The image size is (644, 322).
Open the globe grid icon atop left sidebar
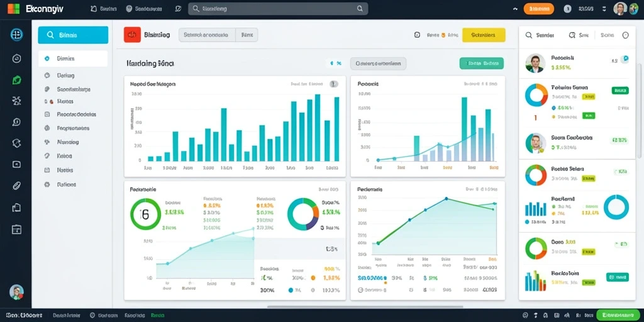(17, 35)
